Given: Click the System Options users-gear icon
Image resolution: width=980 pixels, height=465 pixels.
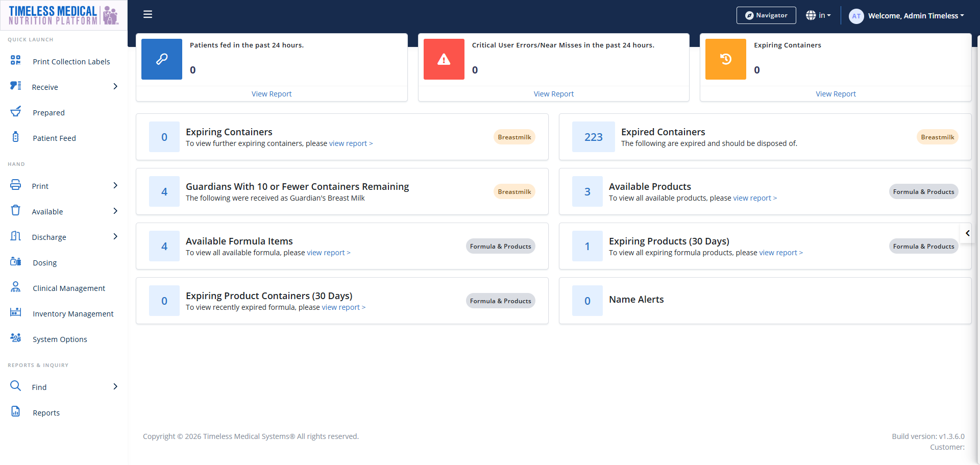Looking at the screenshot, I should click(16, 338).
